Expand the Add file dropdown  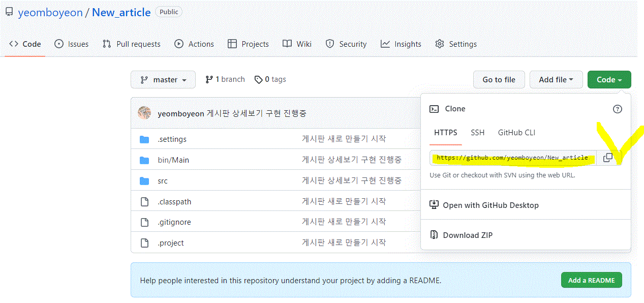556,80
